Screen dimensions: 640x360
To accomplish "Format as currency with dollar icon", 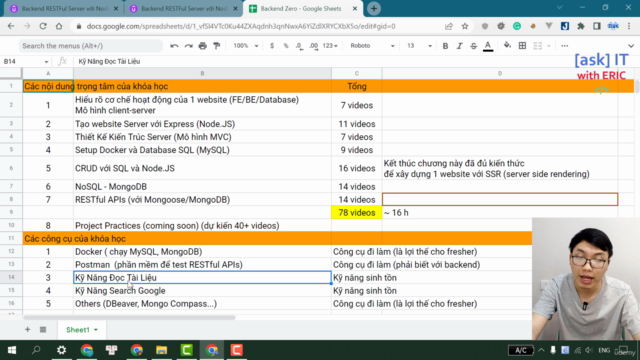I will [x=272, y=46].
